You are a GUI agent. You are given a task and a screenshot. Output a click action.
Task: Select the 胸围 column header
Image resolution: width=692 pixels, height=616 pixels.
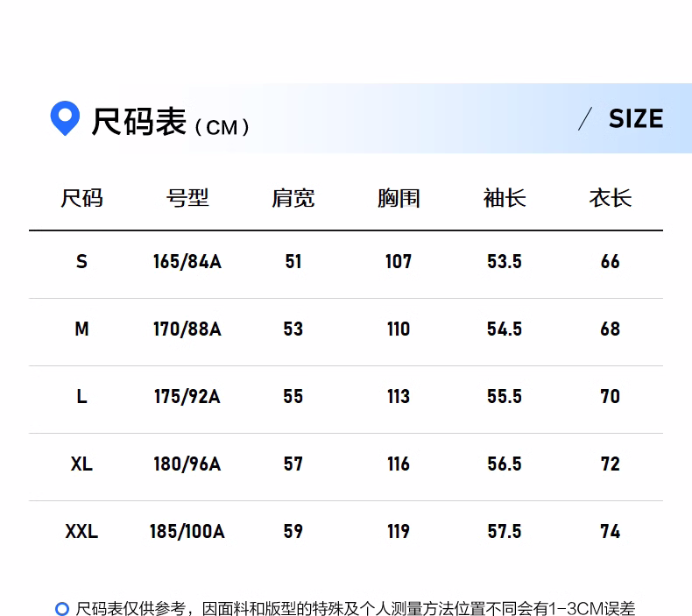tap(399, 198)
